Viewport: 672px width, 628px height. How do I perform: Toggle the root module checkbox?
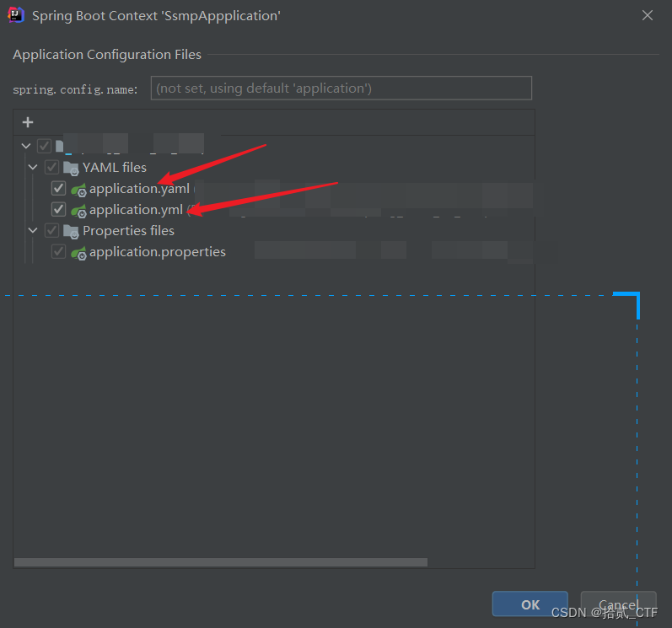click(44, 146)
